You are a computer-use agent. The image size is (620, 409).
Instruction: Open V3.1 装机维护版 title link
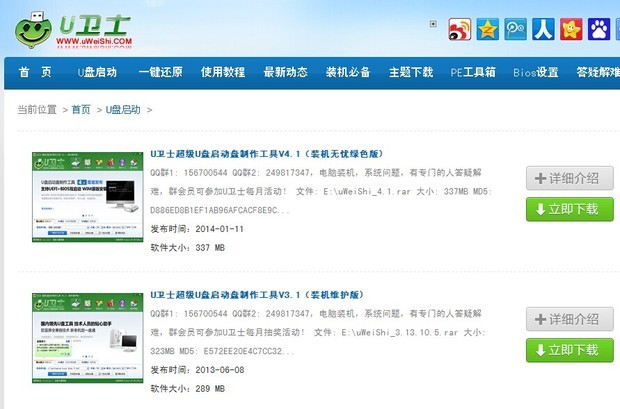coord(257,295)
